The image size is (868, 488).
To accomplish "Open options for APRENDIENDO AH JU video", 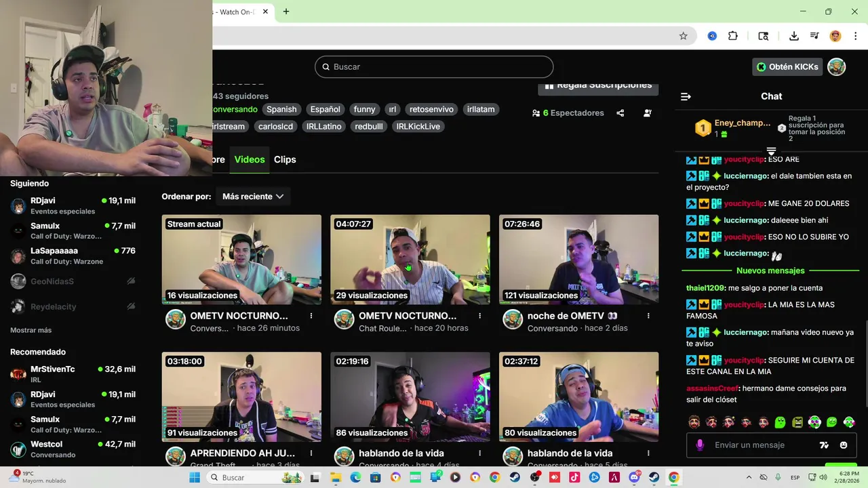I will pyautogui.click(x=311, y=453).
